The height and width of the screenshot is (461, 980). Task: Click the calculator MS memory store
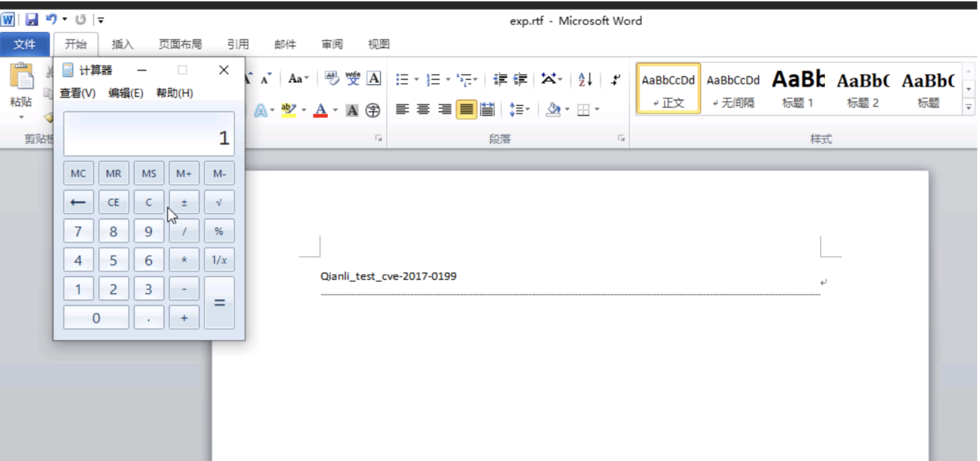coord(149,173)
